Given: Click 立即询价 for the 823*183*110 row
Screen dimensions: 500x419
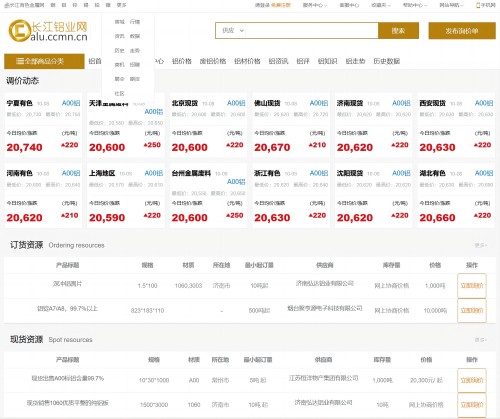Looking at the screenshot, I should (x=472, y=311).
